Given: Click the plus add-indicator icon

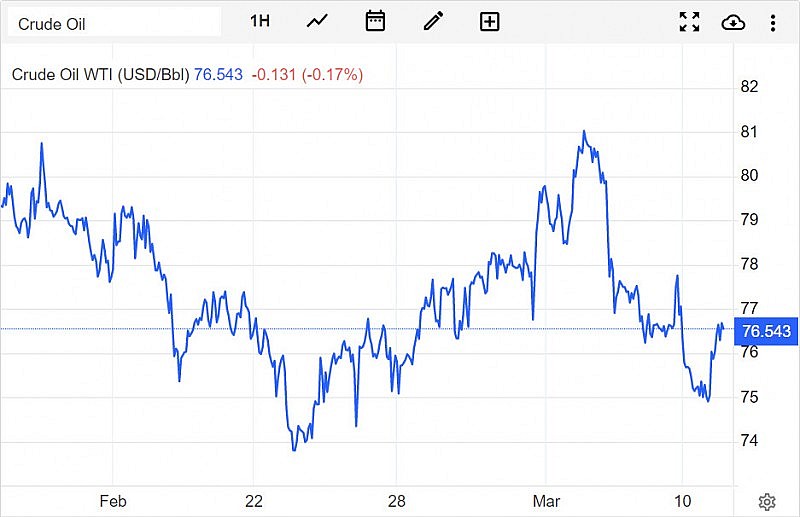Looking at the screenshot, I should [489, 21].
